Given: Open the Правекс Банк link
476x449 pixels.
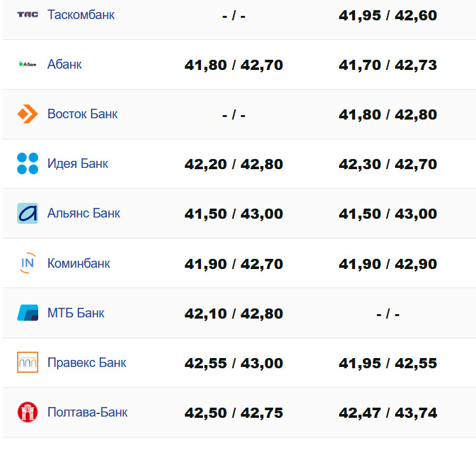Looking at the screenshot, I should click(87, 363).
